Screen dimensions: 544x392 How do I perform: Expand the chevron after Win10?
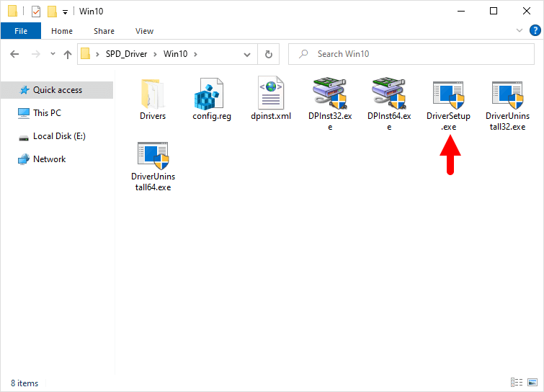(x=196, y=54)
